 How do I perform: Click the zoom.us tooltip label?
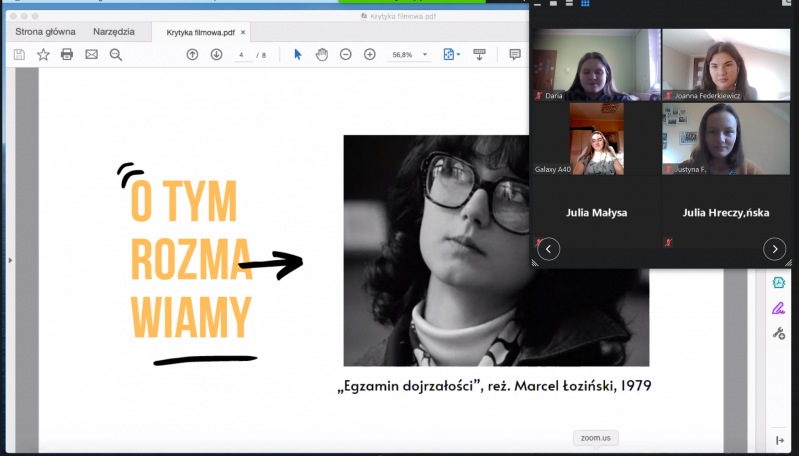(596, 438)
